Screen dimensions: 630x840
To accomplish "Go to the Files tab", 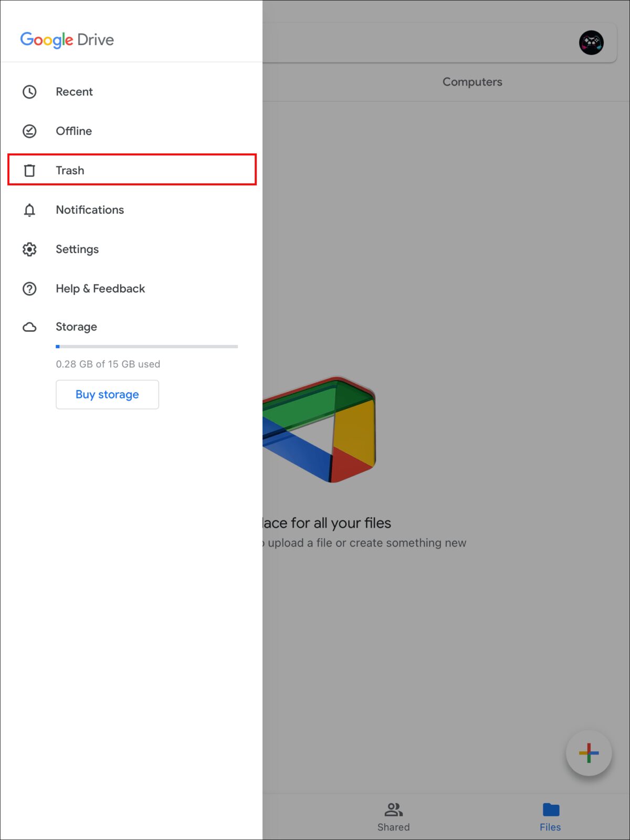I will 550,816.
